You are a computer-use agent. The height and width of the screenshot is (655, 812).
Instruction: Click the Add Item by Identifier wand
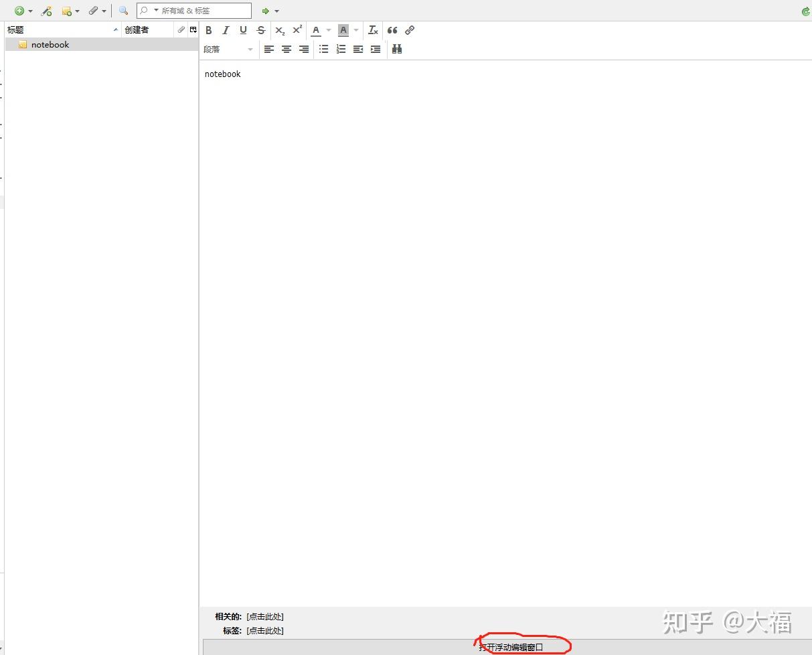[x=46, y=11]
